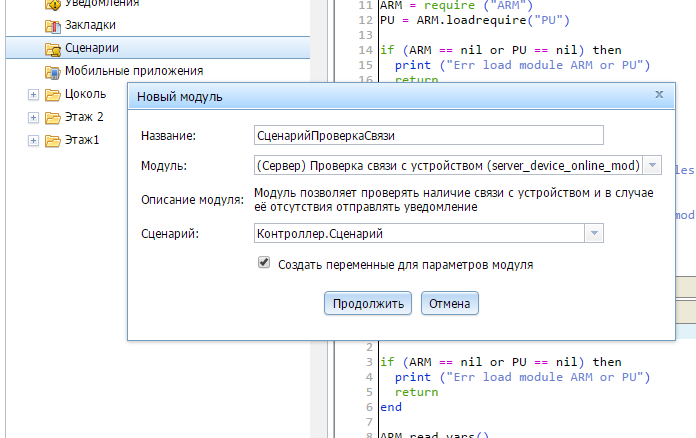Click code line 14 if statement in upper editor
696x438 pixels.
point(501,50)
